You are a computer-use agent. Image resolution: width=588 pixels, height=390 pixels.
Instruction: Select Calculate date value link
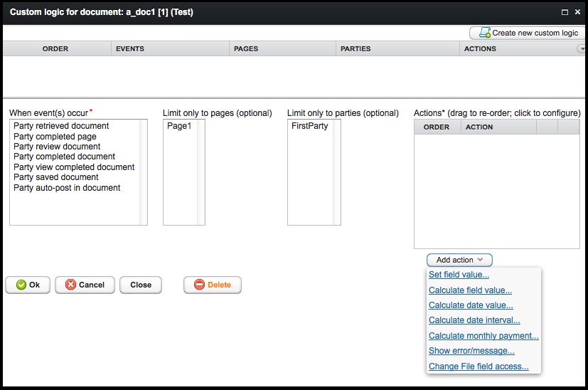[x=471, y=305]
